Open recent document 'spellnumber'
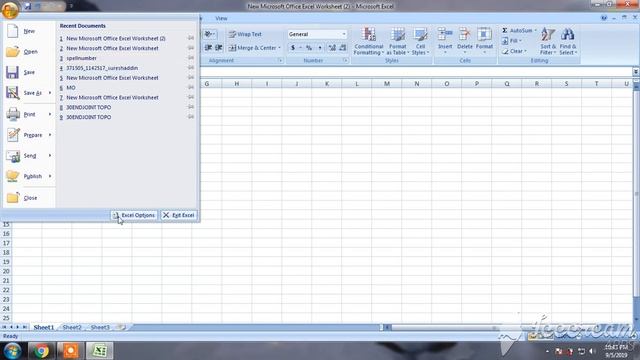Viewport: 640px width, 360px height. [81, 58]
